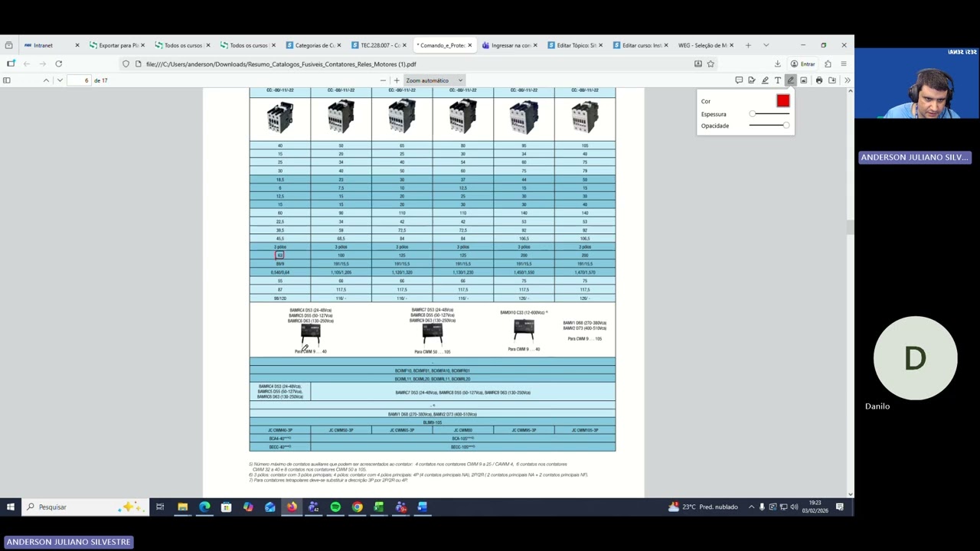
Task: Toggle the PDF sidebar button
Action: 7,80
